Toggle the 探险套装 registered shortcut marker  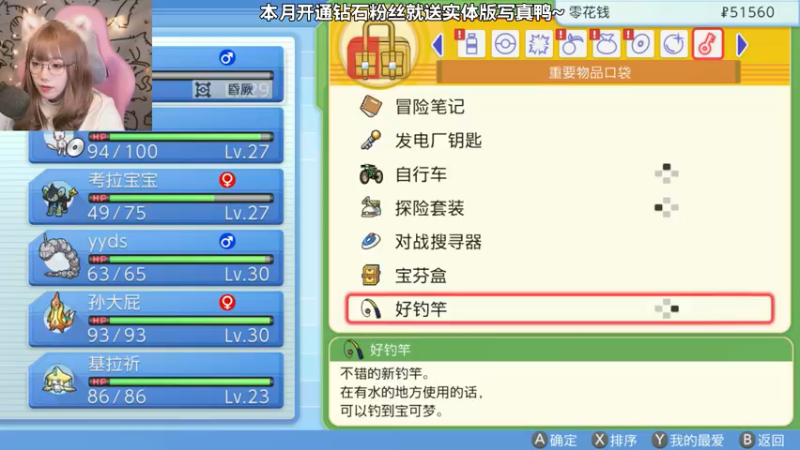666,208
